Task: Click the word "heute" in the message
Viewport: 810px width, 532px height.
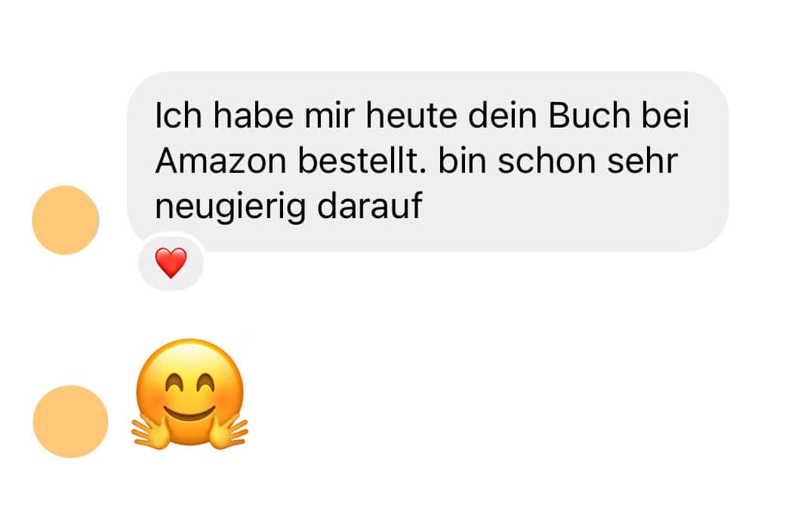Action: coord(411,115)
